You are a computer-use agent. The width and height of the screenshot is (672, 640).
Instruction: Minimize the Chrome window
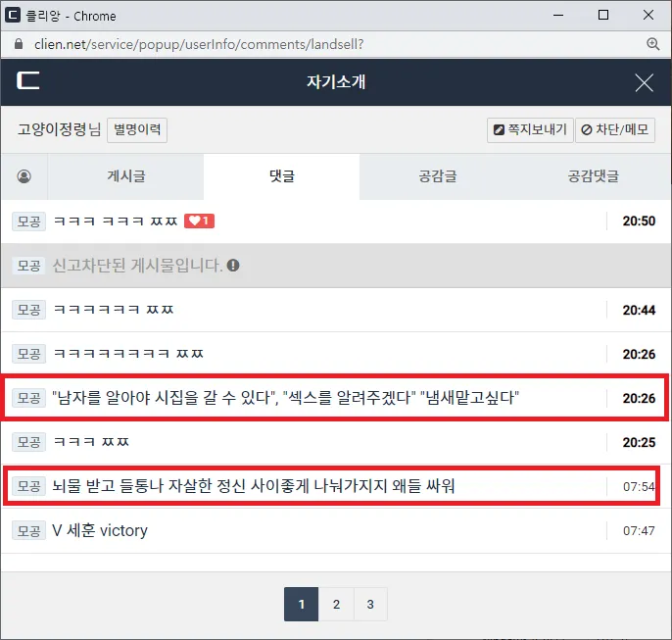[x=558, y=15]
